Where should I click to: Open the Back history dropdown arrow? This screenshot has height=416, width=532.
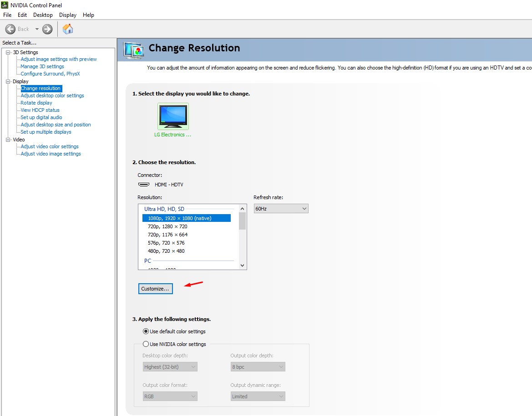coord(37,29)
